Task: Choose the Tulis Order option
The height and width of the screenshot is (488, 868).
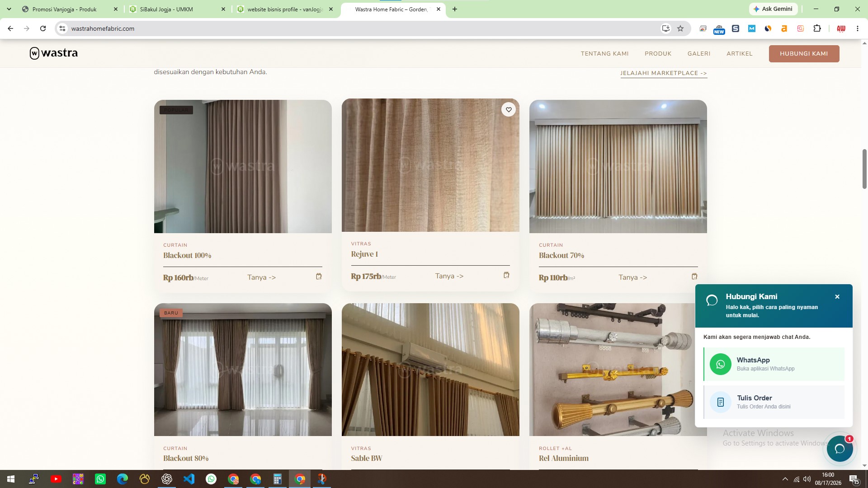Action: pyautogui.click(x=774, y=402)
